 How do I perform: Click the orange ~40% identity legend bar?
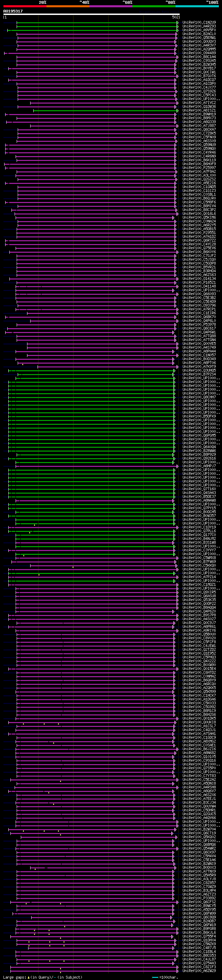coord(68,6)
